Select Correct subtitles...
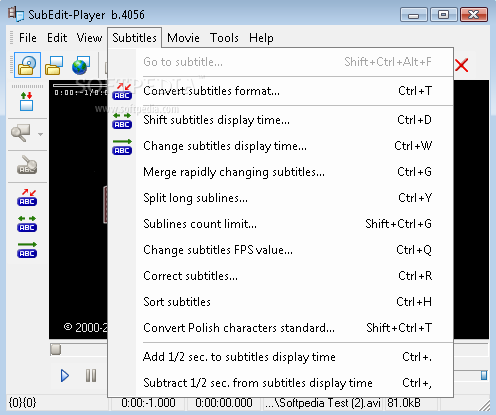Image resolution: width=496 pixels, height=415 pixels. coord(281,276)
